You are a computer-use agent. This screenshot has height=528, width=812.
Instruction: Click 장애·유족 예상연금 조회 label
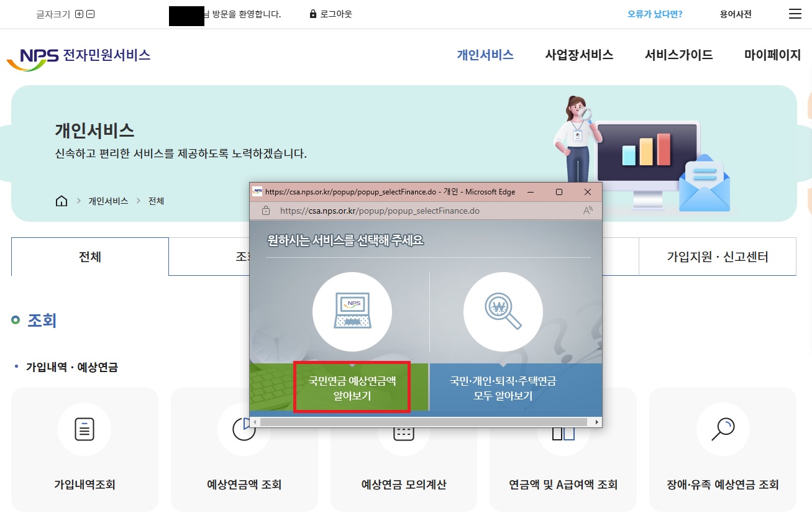(723, 485)
